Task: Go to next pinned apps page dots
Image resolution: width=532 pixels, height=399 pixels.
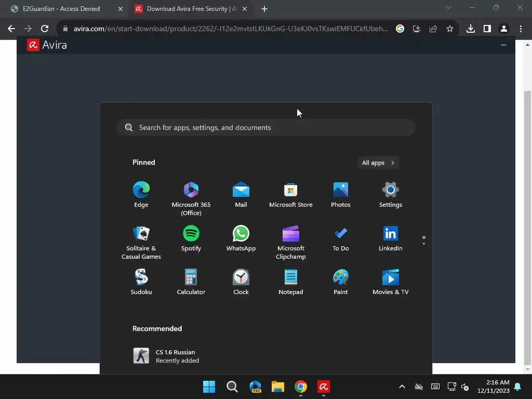Action: click(x=424, y=241)
